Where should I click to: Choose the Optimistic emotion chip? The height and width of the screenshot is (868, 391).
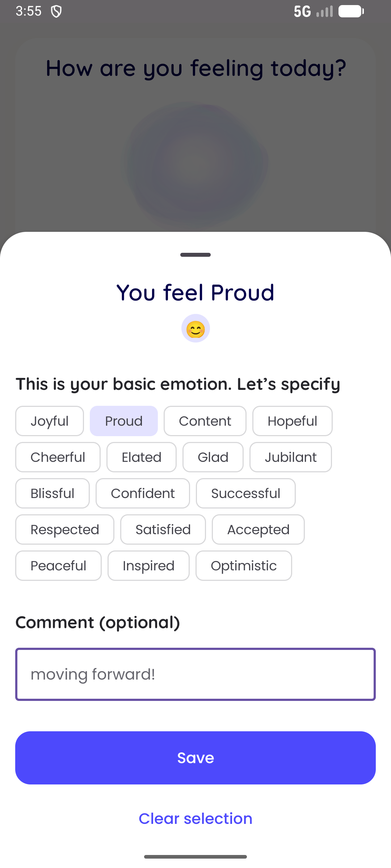tap(244, 566)
